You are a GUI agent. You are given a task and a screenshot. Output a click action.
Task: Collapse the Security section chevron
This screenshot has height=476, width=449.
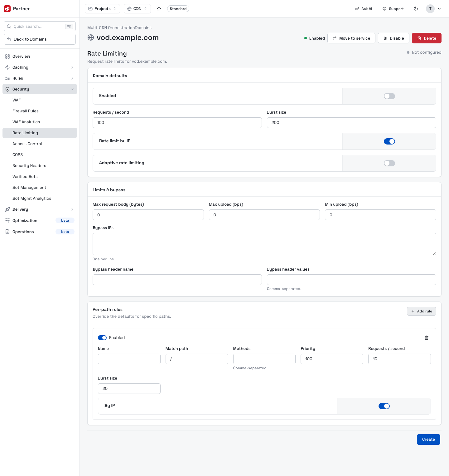point(72,89)
